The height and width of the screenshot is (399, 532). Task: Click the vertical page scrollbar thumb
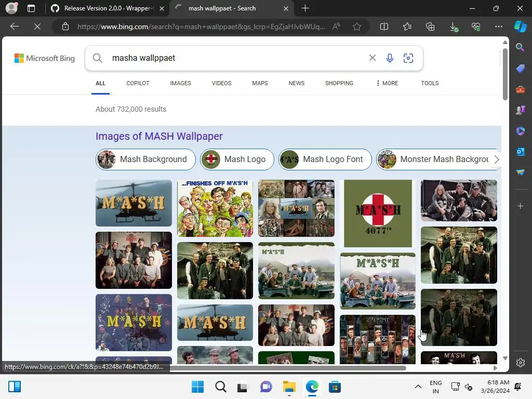click(x=505, y=74)
